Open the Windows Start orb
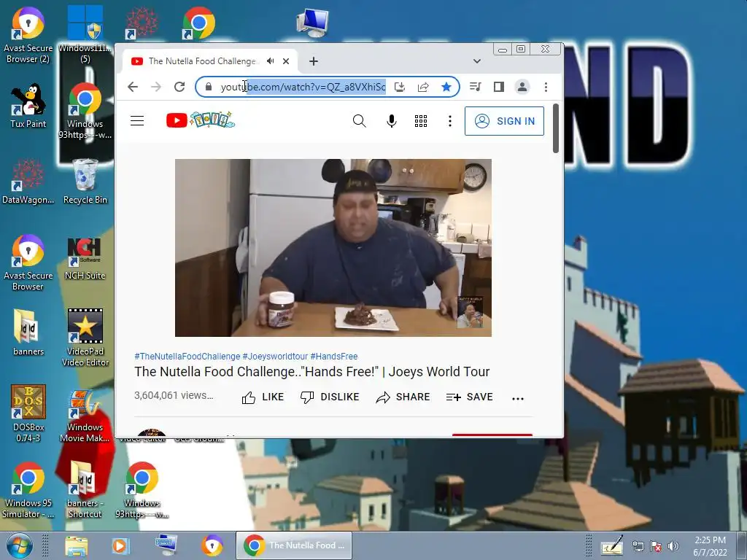747x560 pixels. tap(19, 545)
